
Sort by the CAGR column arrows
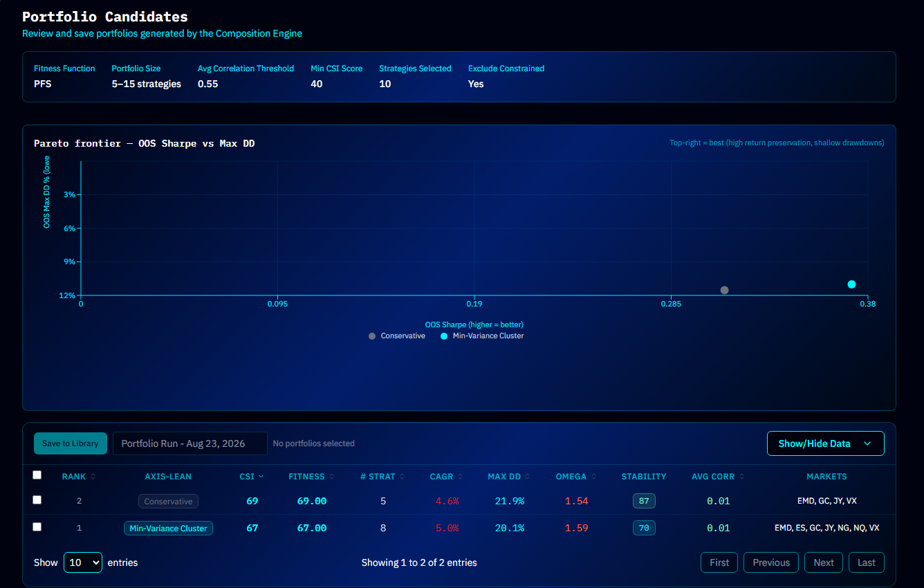point(460,477)
